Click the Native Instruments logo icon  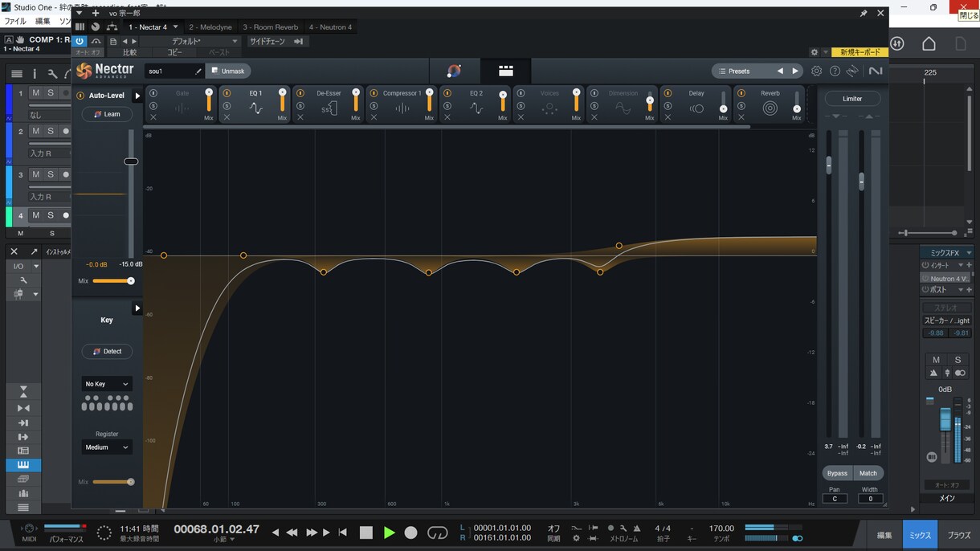point(876,71)
